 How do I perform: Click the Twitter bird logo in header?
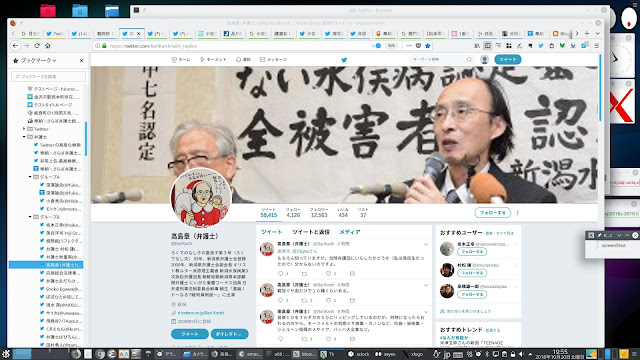[344, 60]
